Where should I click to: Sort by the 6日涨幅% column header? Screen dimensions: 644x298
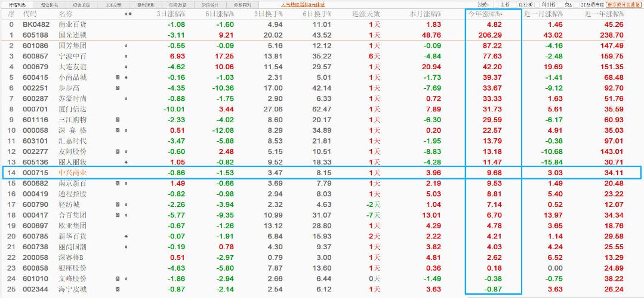click(x=219, y=14)
